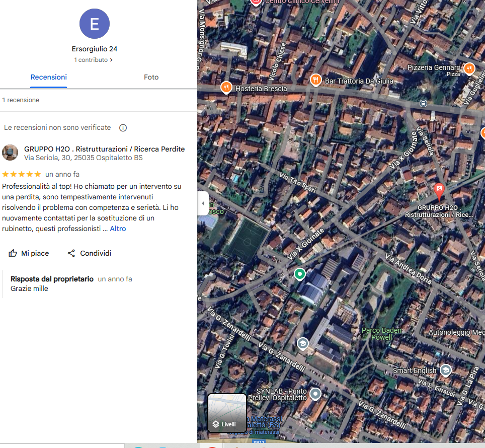Select the Hosteria Brescia restaurant pin
485x448 pixels.
pyautogui.click(x=226, y=88)
